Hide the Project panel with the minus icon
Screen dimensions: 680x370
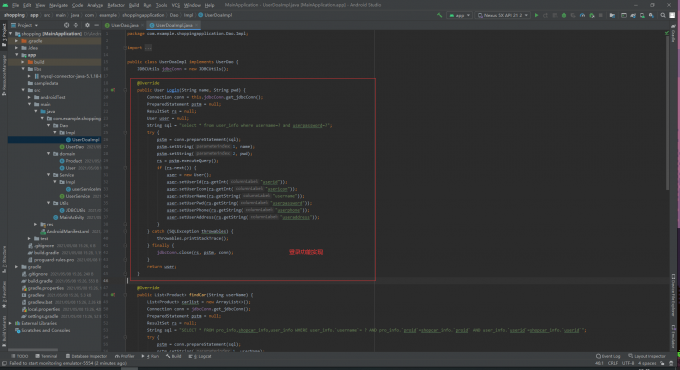coord(96,25)
